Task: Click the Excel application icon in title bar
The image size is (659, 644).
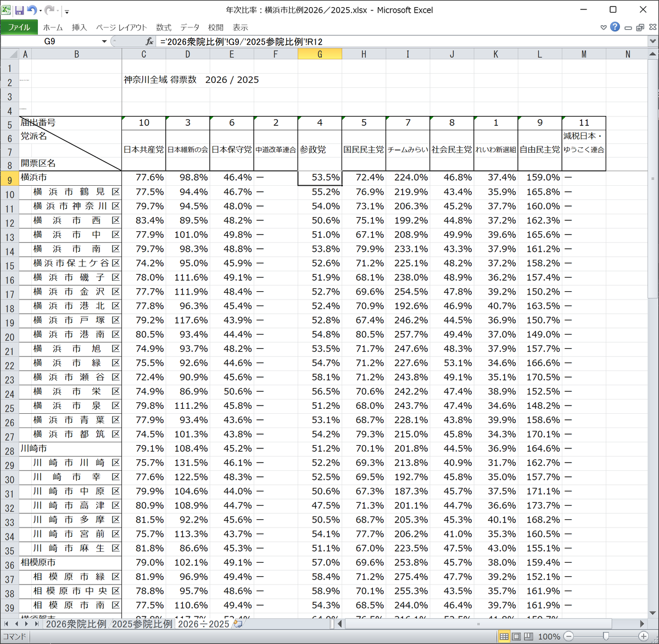Action: point(7,10)
